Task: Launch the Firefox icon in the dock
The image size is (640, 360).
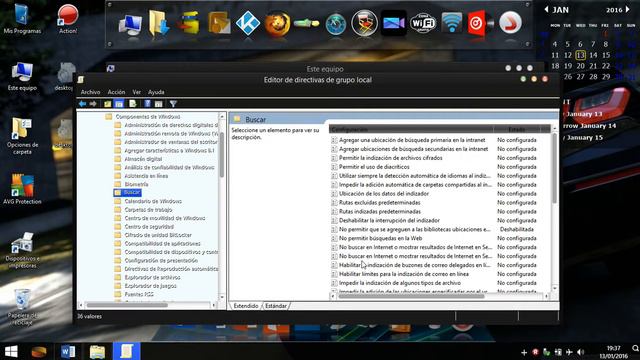Action: click(277, 24)
